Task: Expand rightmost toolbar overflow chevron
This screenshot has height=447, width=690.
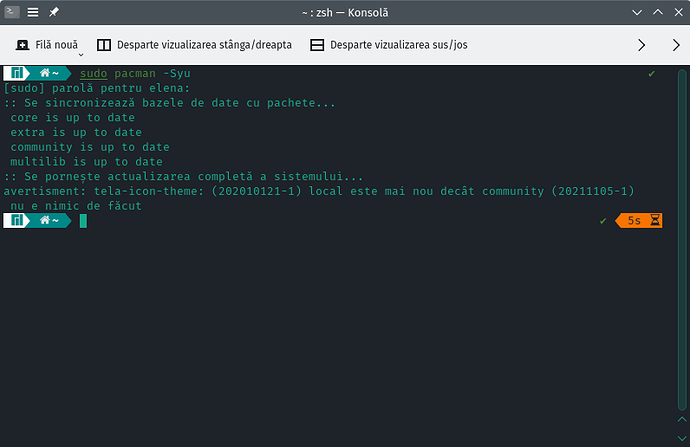Action: 676,45
